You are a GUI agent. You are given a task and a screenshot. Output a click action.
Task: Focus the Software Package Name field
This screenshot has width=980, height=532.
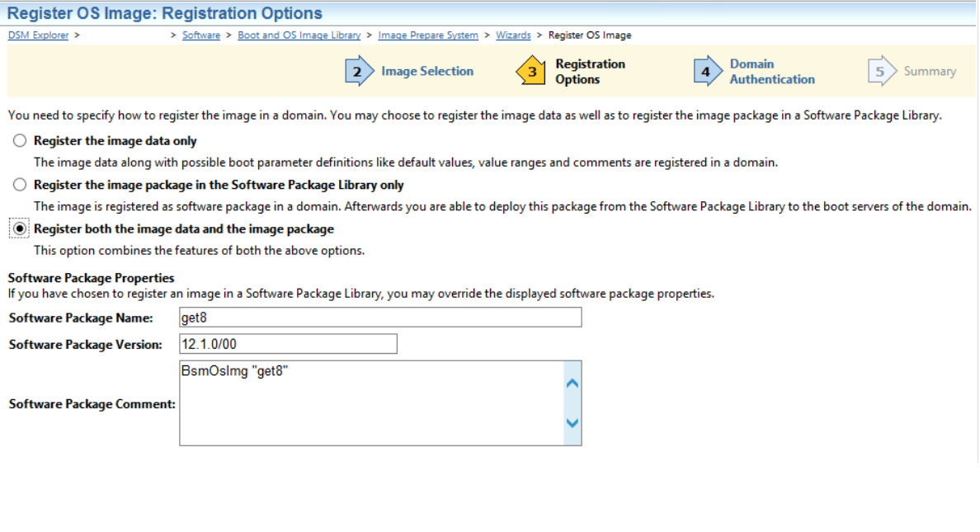pyautogui.click(x=379, y=318)
